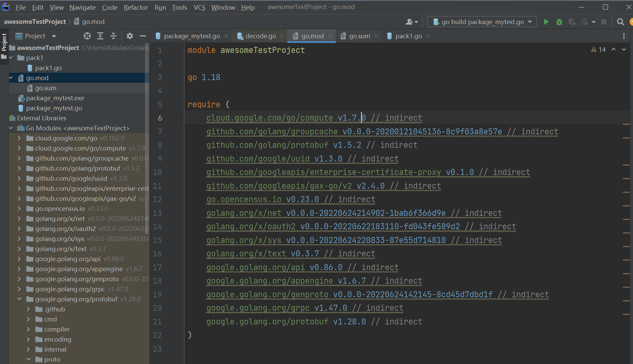Close the go.sum tab

pyautogui.click(x=376, y=36)
